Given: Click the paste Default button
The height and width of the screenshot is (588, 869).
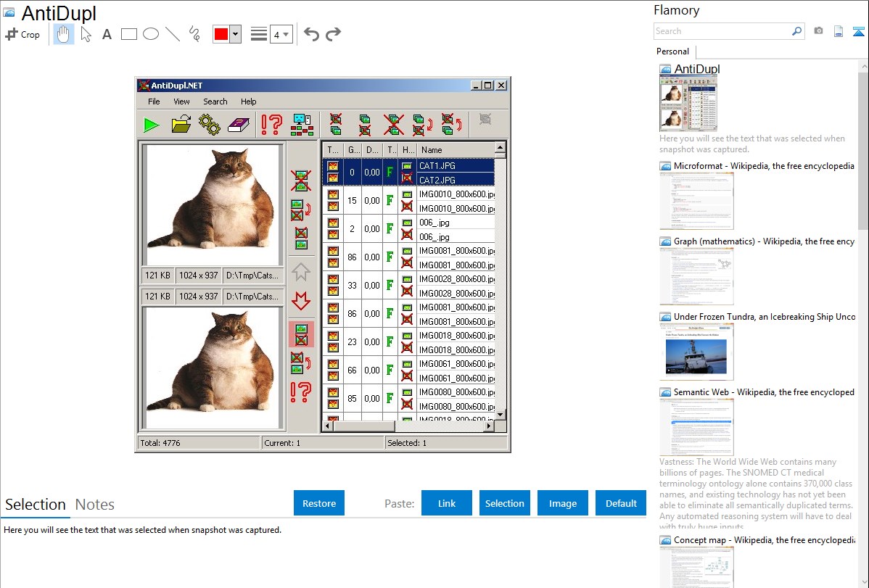Looking at the screenshot, I should pos(621,502).
